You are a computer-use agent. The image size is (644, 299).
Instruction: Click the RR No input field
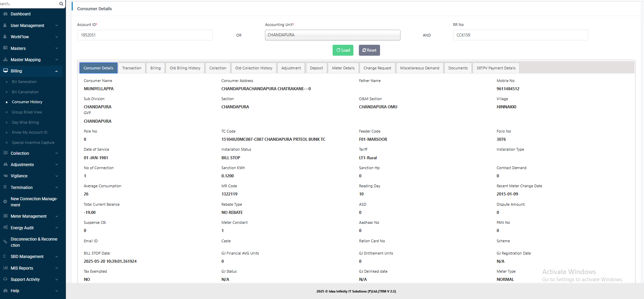point(520,35)
